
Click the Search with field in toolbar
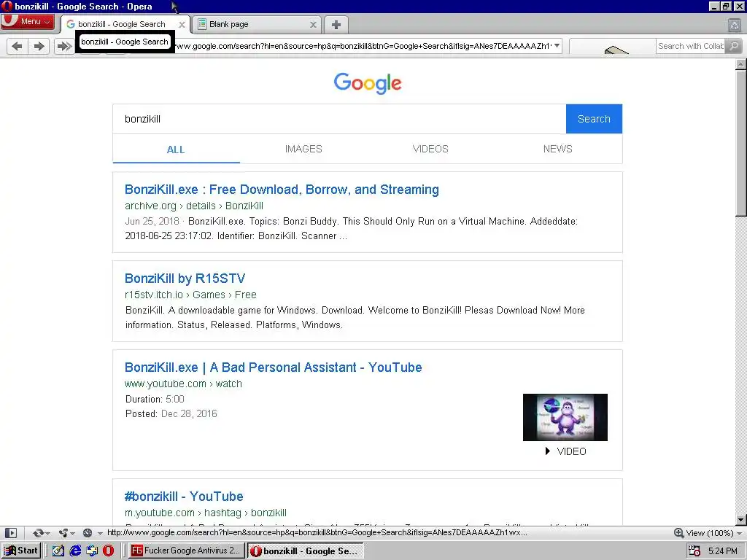690,46
